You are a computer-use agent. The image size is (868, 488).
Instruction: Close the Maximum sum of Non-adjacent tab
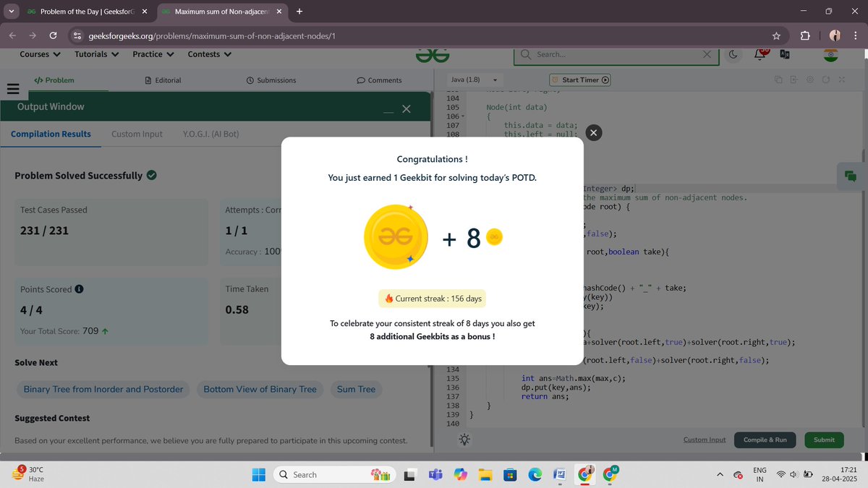279,12
